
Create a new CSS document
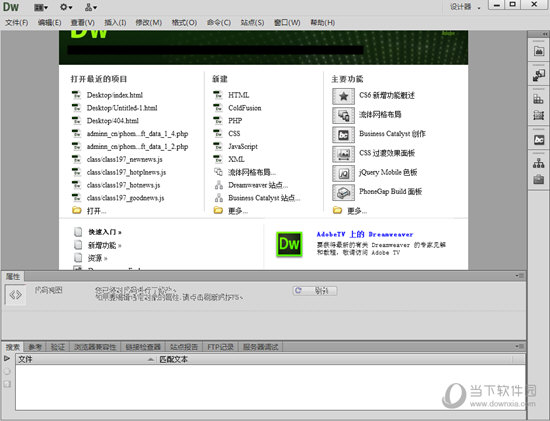coord(234,134)
